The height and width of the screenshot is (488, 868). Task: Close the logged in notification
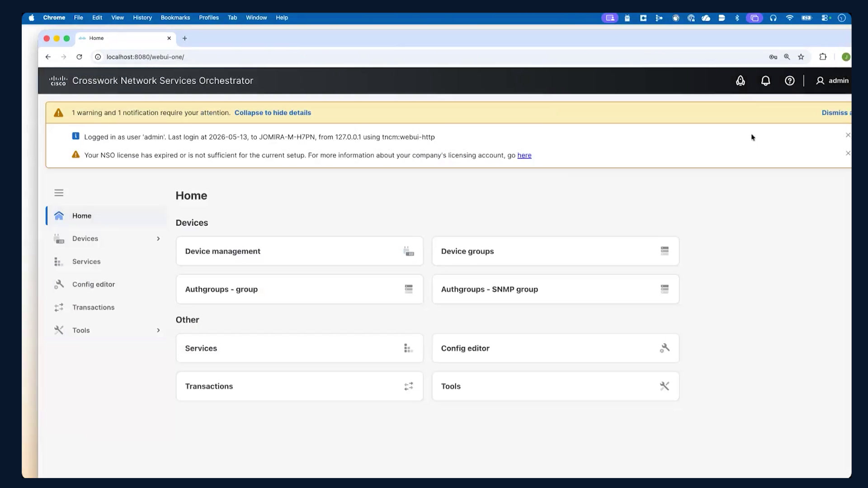point(848,135)
